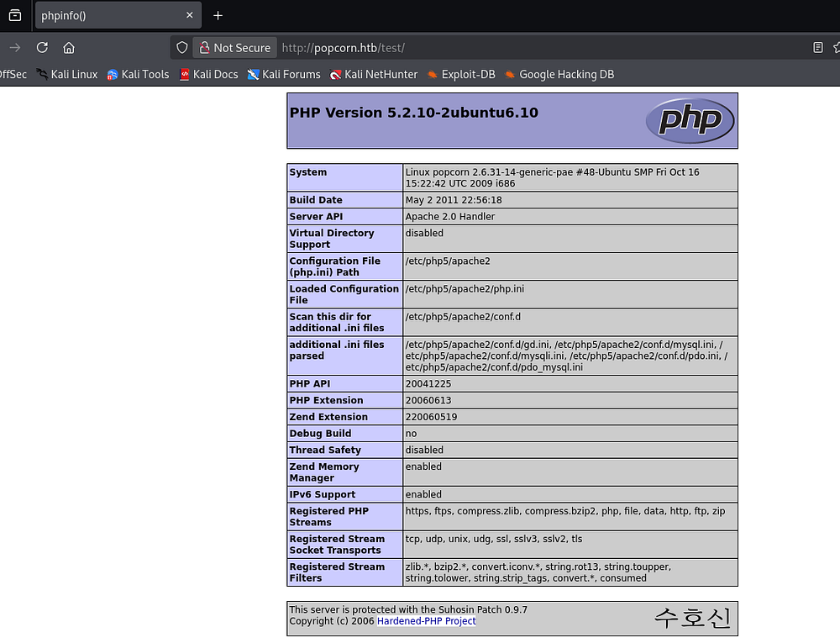Click the PHP logo image
The height and width of the screenshot is (643, 840).
click(690, 120)
